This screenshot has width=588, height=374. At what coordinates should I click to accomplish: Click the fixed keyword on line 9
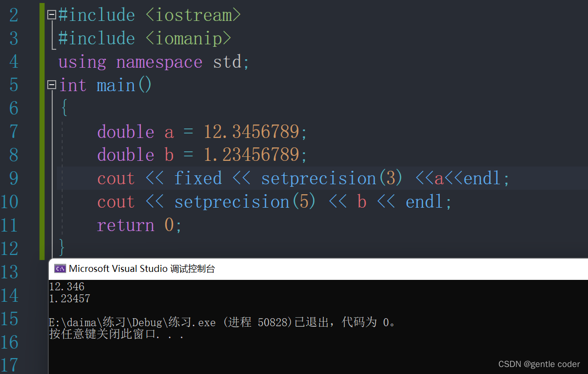[x=197, y=178]
